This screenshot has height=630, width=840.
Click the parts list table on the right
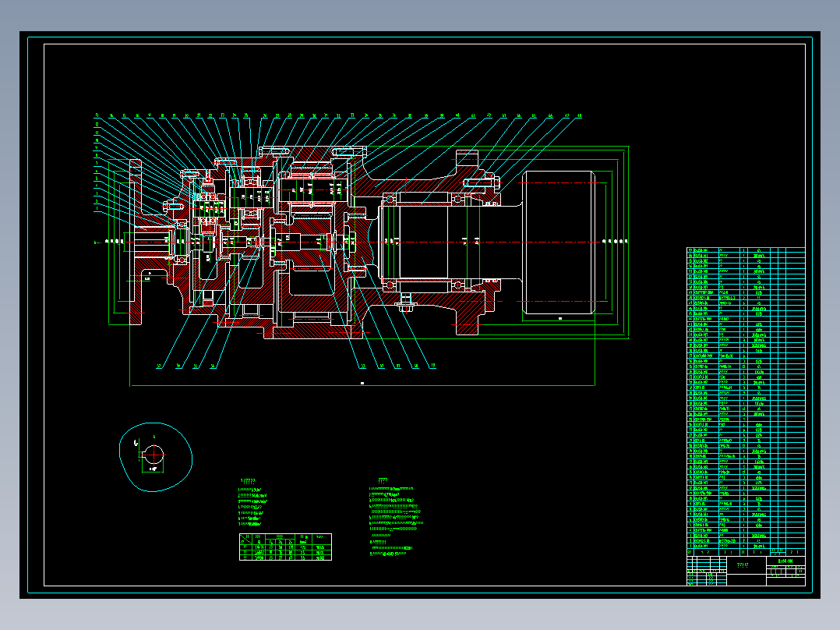746,401
